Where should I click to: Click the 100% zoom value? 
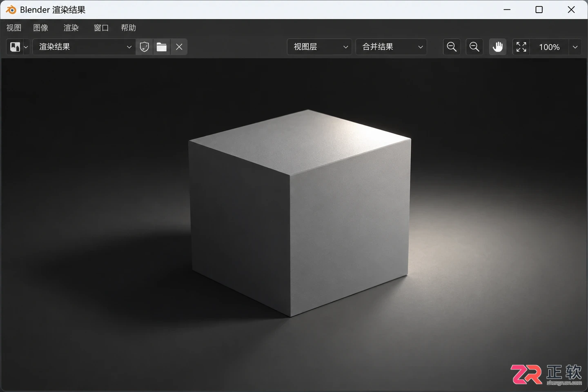coord(549,47)
